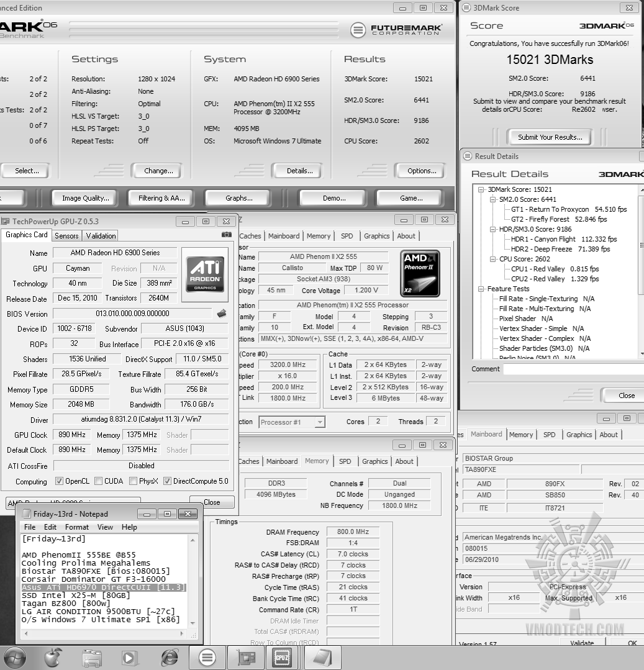644x670 pixels.
Task: Click the Demo button in 3DMark06
Action: pos(334,198)
